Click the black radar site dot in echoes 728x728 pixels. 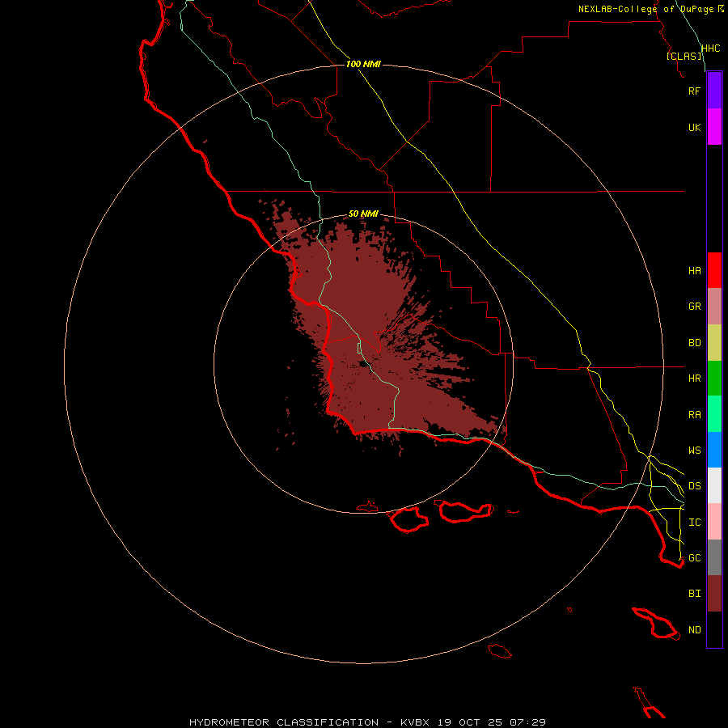(362, 364)
